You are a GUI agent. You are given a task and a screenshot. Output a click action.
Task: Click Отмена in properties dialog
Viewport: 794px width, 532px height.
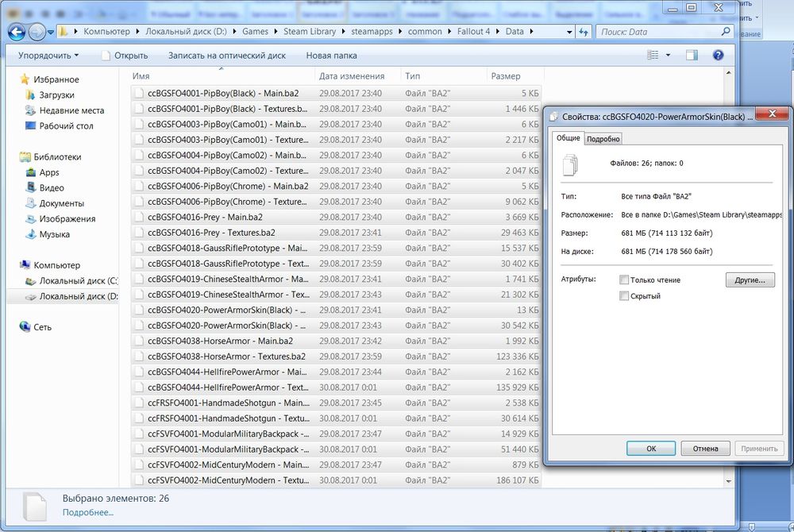705,449
